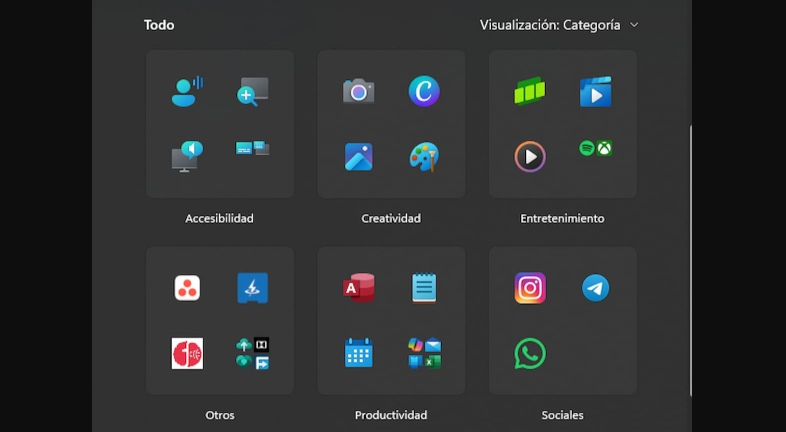786x432 pixels.
Task: Click the Accesibilidad category label
Action: 219,218
